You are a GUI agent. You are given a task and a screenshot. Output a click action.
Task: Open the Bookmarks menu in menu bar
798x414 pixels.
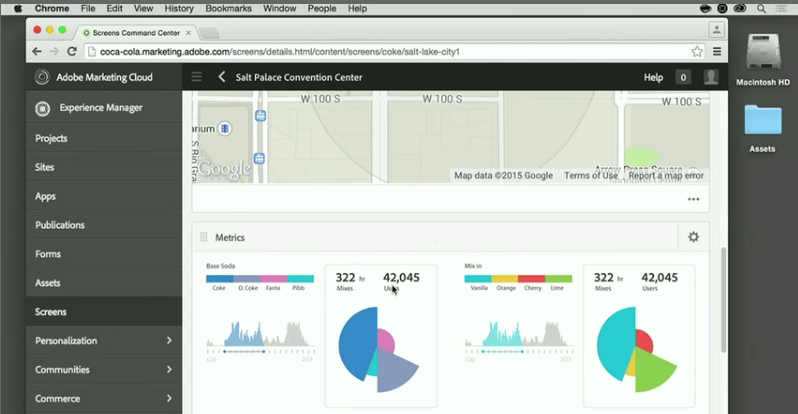(x=228, y=8)
